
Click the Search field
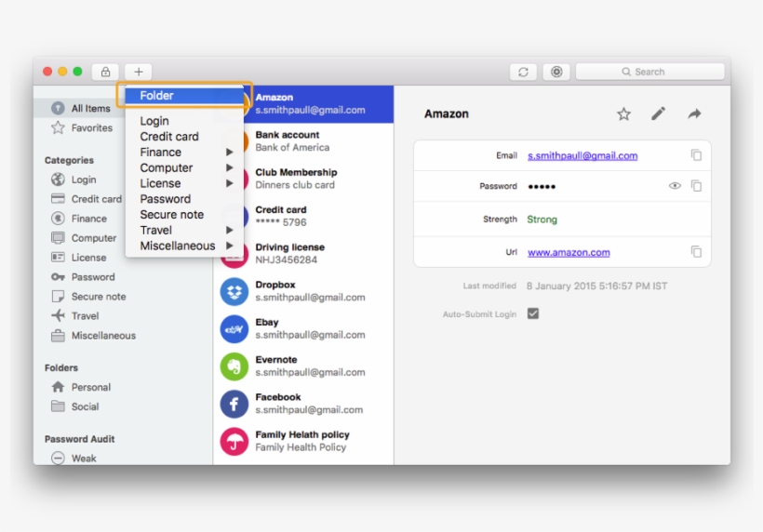649,72
